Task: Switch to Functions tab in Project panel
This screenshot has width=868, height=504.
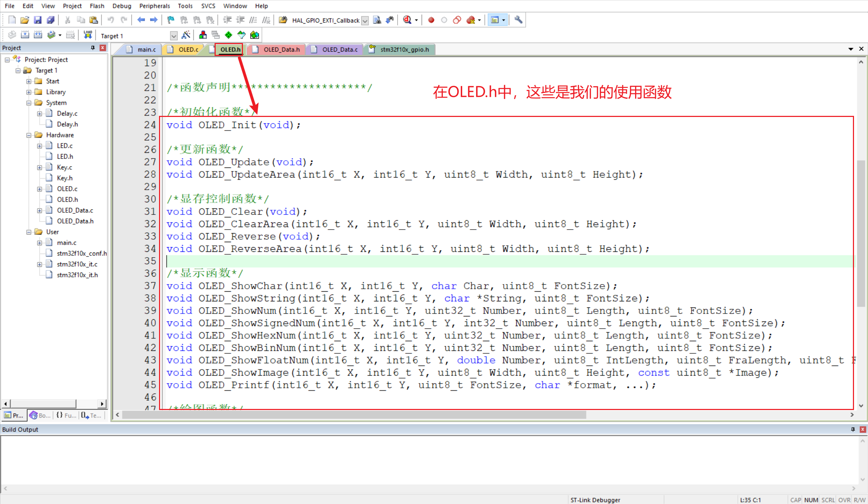Action: pos(66,415)
